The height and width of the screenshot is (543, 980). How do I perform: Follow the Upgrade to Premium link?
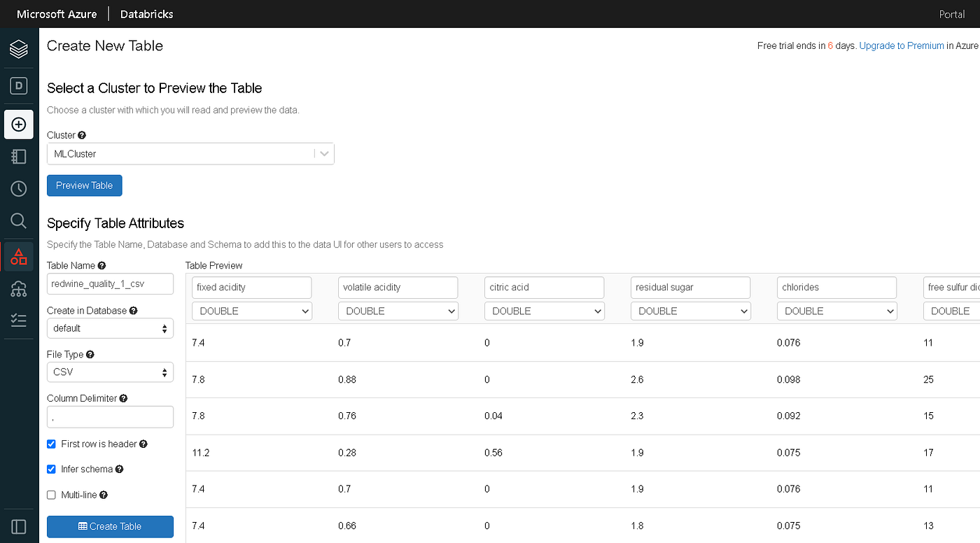[x=901, y=45]
